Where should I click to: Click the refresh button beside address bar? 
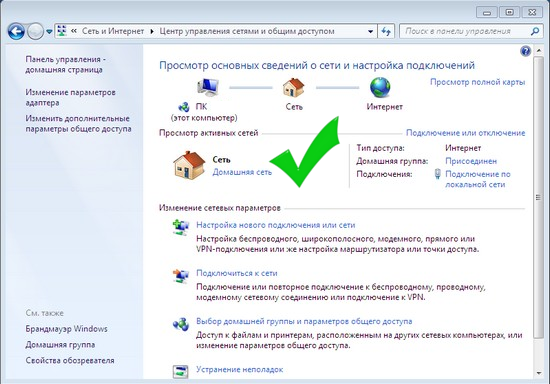click(x=386, y=32)
